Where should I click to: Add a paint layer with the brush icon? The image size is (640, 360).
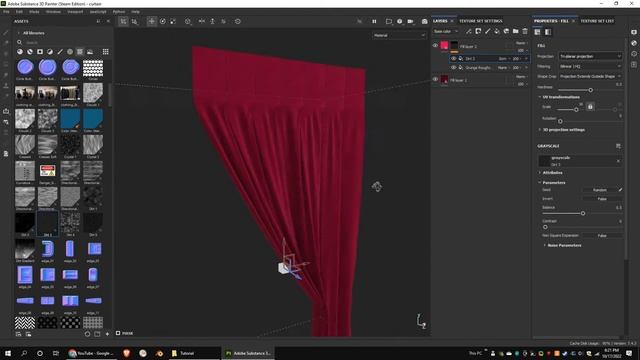tap(488, 31)
